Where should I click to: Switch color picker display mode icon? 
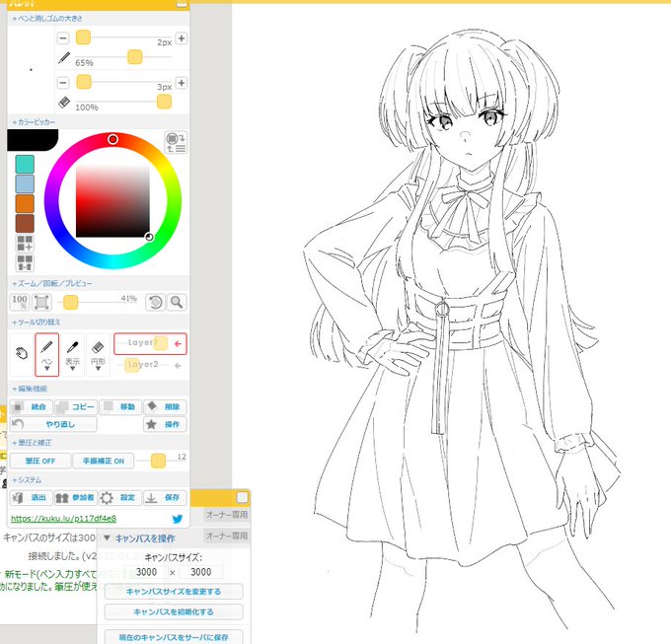pyautogui.click(x=176, y=142)
